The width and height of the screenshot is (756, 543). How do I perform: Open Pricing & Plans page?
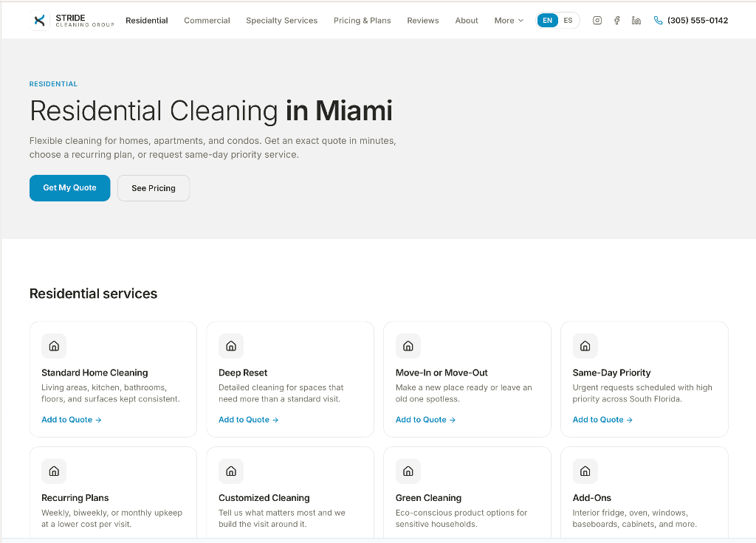[x=362, y=20]
